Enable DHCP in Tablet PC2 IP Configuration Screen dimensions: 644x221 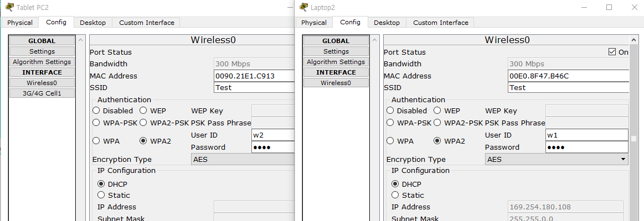[101, 184]
